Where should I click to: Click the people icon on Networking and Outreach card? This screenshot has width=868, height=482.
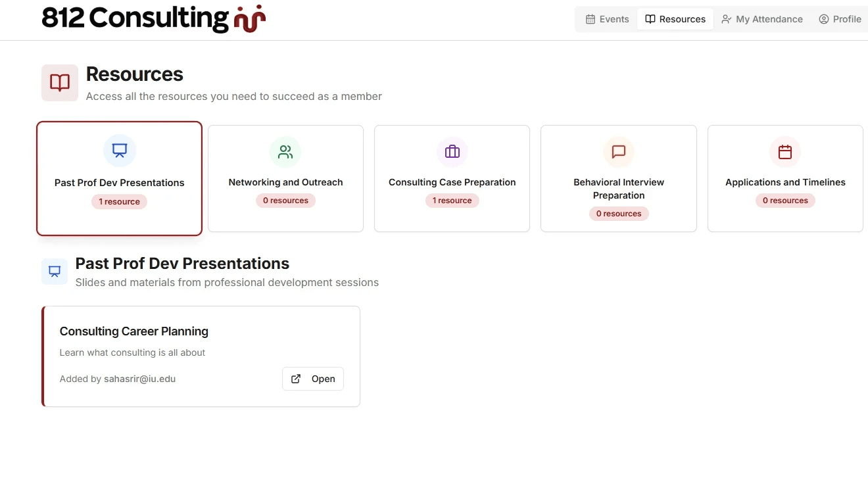click(x=285, y=151)
